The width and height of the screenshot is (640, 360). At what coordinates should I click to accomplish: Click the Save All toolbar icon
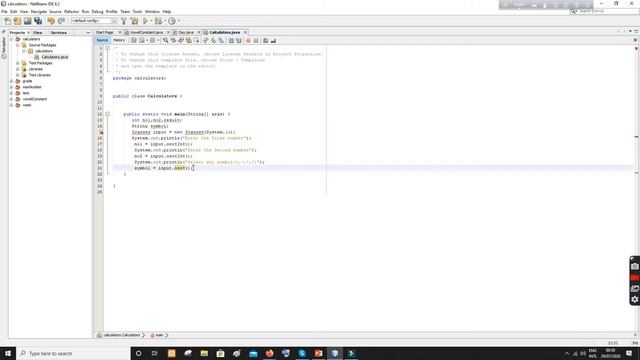point(38,21)
